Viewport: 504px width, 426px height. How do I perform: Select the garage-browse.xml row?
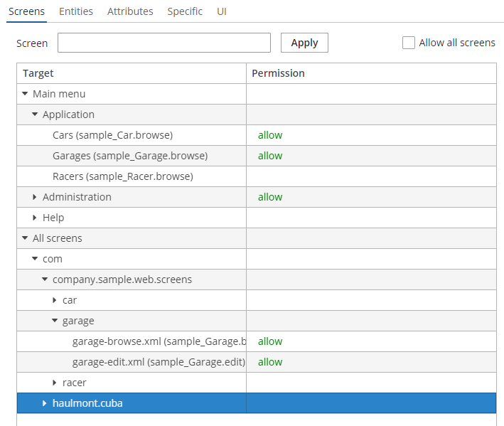coord(257,341)
